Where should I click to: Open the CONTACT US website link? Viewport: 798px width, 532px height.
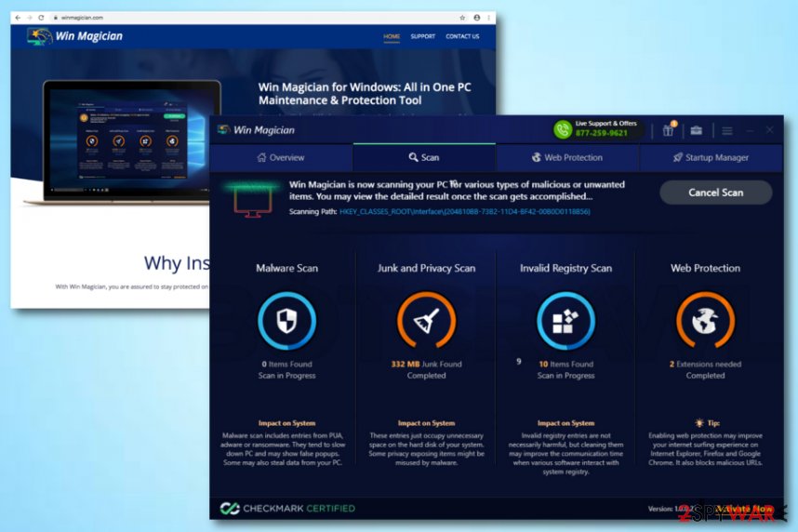[x=462, y=37]
